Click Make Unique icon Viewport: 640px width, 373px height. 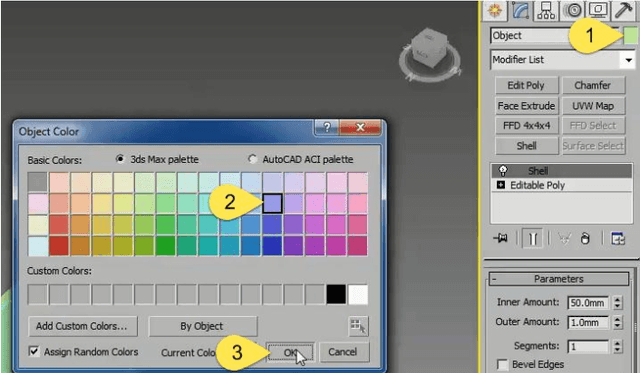click(x=564, y=238)
